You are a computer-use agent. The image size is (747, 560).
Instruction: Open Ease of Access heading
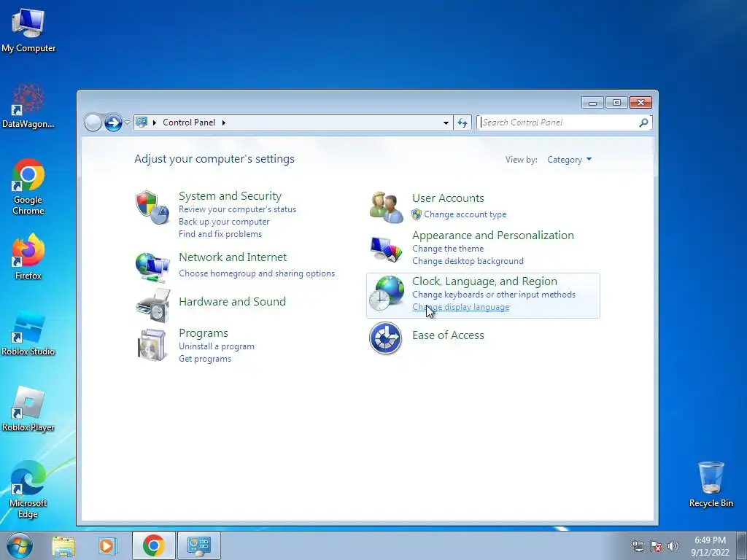448,335
